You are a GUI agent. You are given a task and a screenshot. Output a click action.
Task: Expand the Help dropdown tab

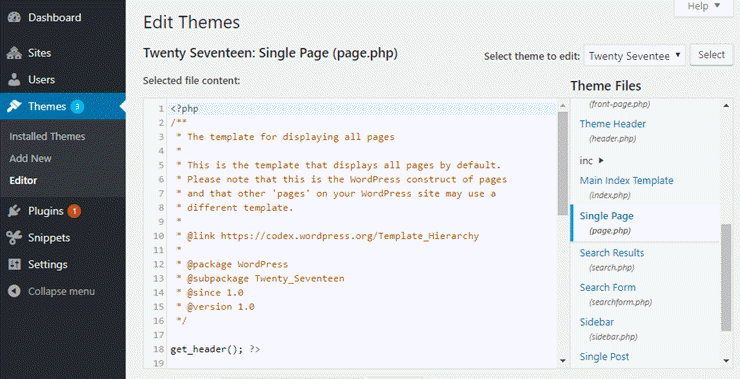coord(703,7)
